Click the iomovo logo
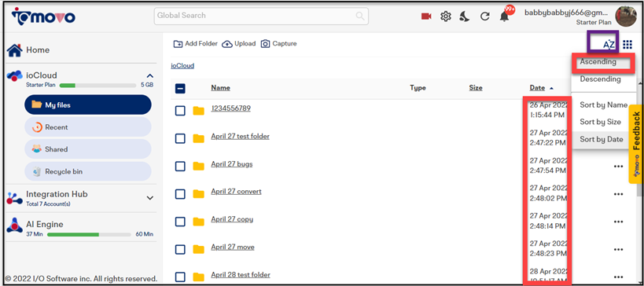The height and width of the screenshot is (286, 644). pyautogui.click(x=43, y=16)
